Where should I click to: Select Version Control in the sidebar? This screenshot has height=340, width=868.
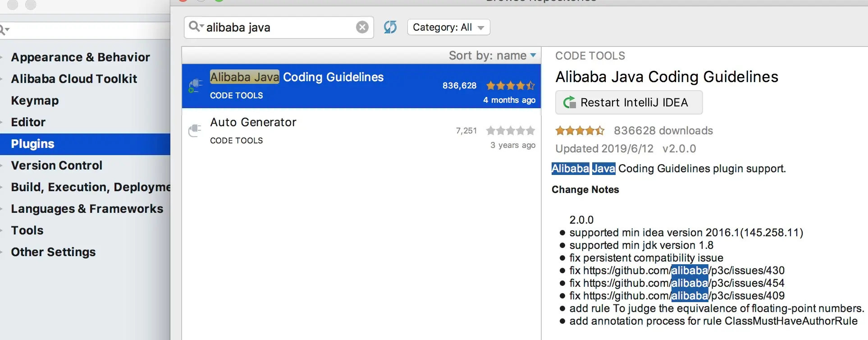click(x=57, y=165)
